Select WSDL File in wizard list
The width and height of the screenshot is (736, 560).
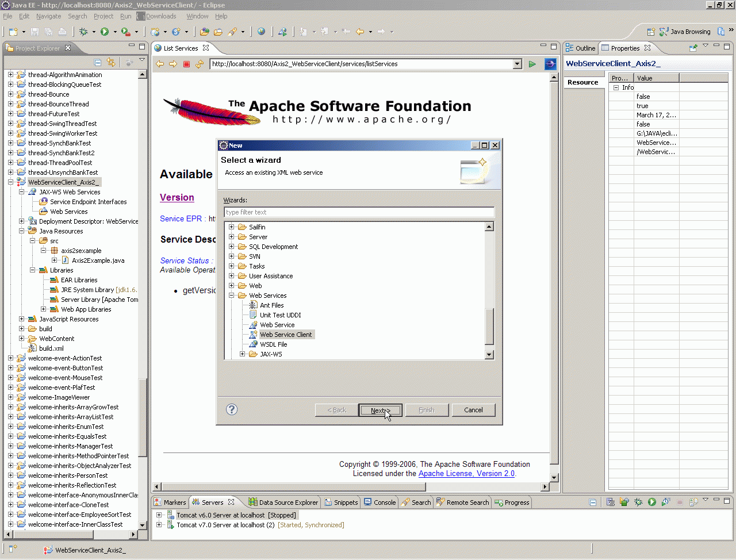click(273, 344)
